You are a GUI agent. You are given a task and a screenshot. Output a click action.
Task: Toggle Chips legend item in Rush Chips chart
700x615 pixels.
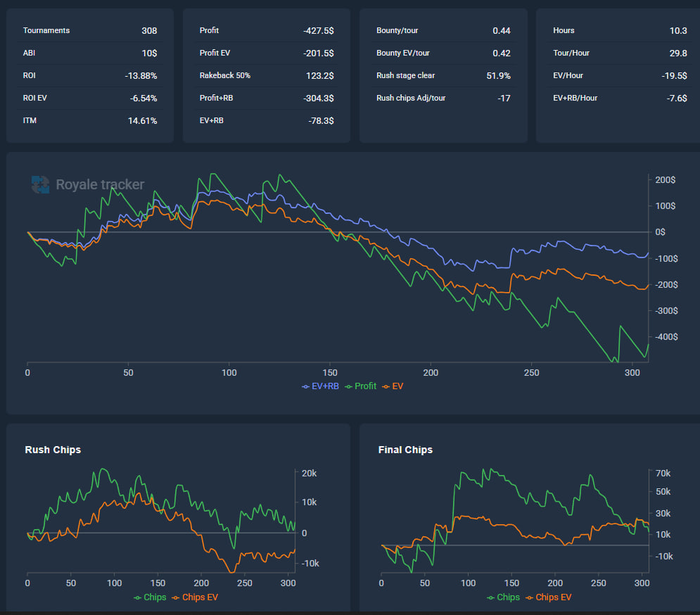pos(149,597)
